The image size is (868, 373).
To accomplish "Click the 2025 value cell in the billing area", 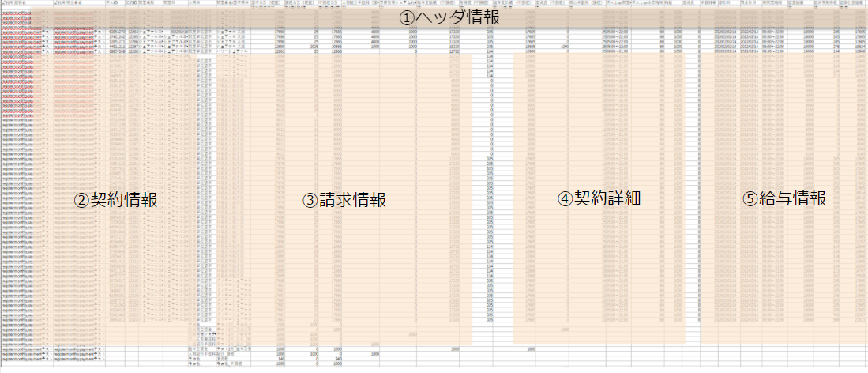I will tap(314, 47).
